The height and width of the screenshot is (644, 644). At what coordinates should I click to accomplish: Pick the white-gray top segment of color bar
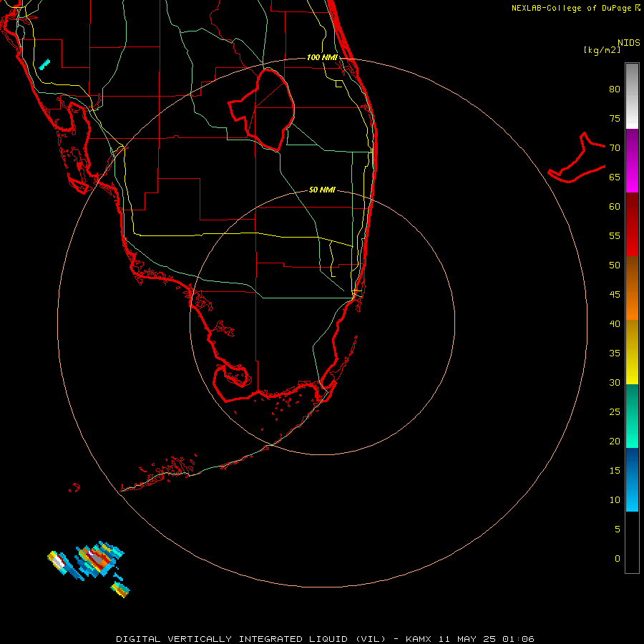coord(632,96)
